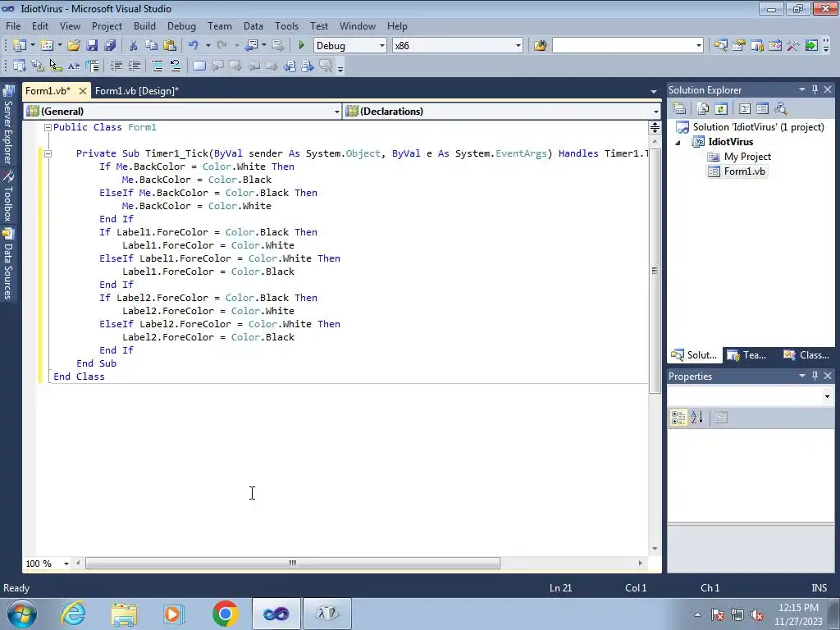The image size is (840, 630).
Task: Click Save All toolbar icon
Action: 110,46
